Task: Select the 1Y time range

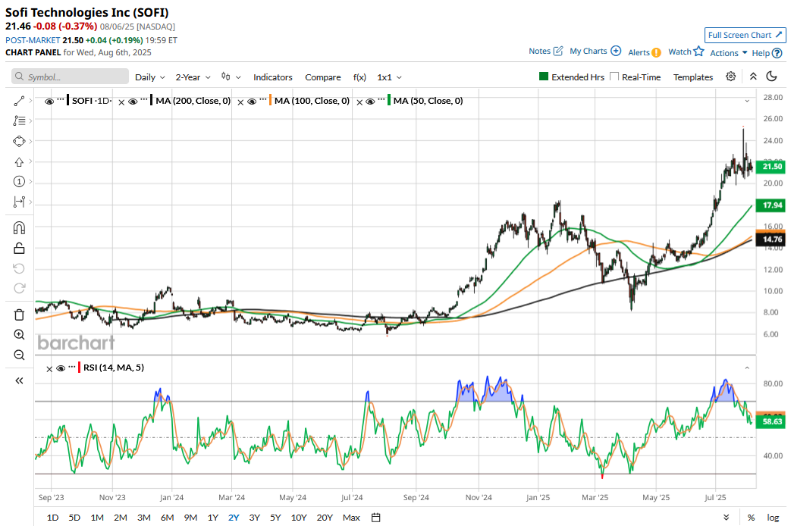Action: click(212, 518)
